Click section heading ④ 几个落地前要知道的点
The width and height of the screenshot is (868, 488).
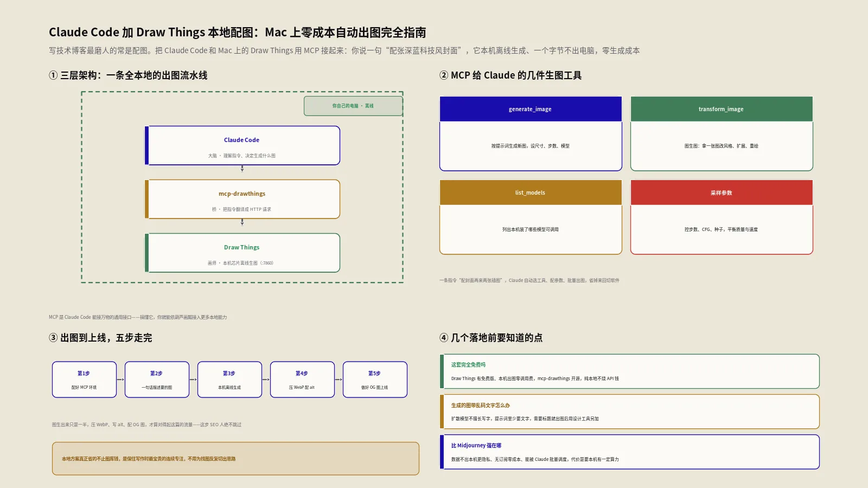(x=491, y=338)
